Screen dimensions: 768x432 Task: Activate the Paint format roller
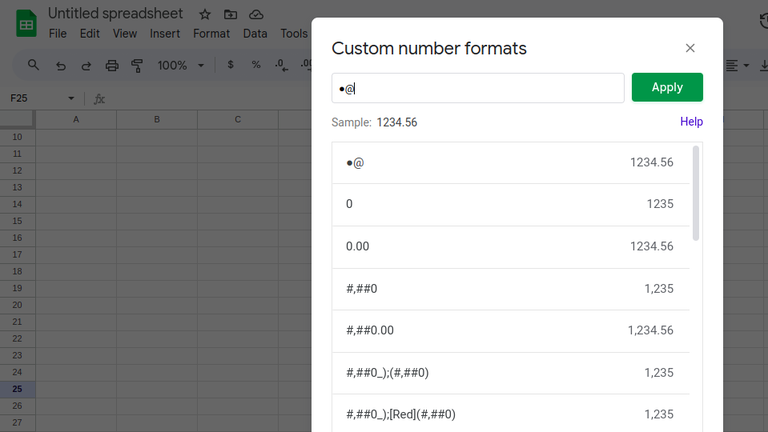[137, 65]
